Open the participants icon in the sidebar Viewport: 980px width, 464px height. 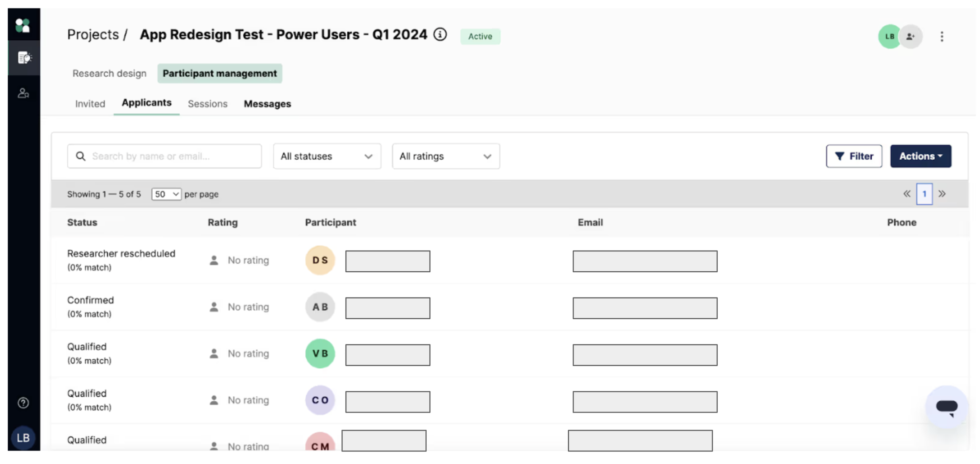[23, 93]
